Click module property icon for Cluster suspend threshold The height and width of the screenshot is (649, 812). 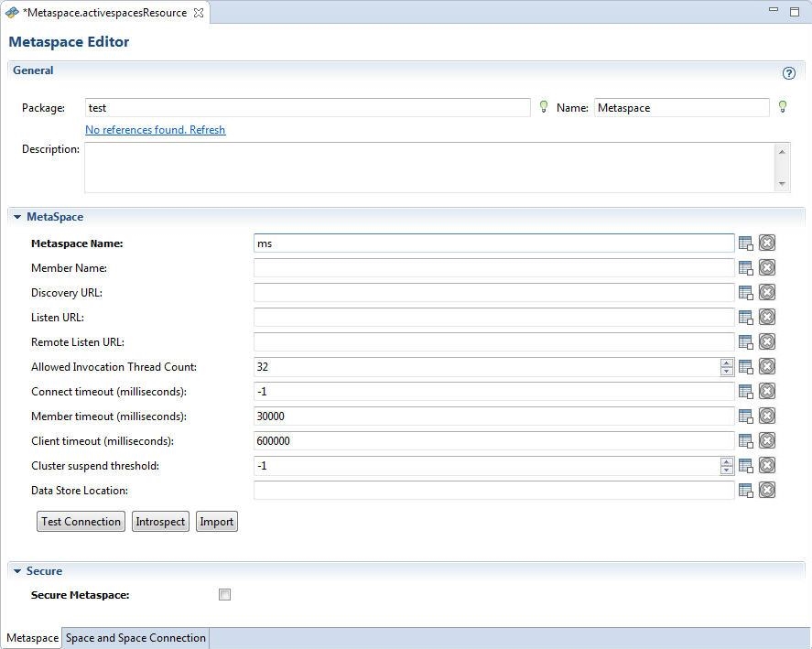pos(746,466)
